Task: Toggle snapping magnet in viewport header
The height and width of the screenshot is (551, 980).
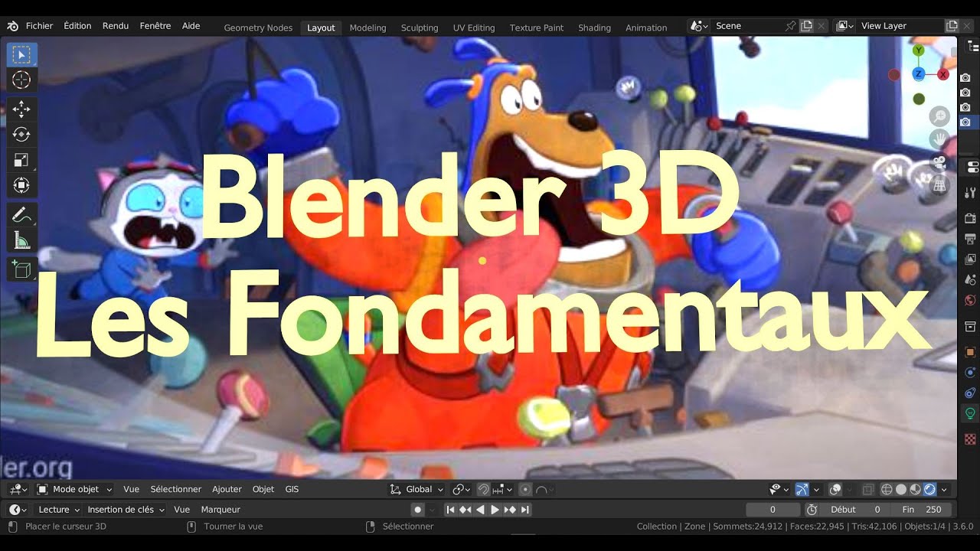Action: tap(483, 489)
